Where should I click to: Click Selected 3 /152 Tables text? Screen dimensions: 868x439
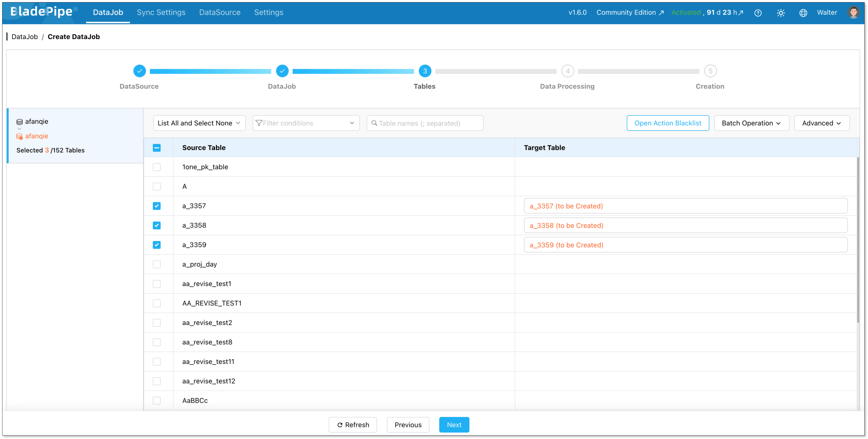pos(51,150)
